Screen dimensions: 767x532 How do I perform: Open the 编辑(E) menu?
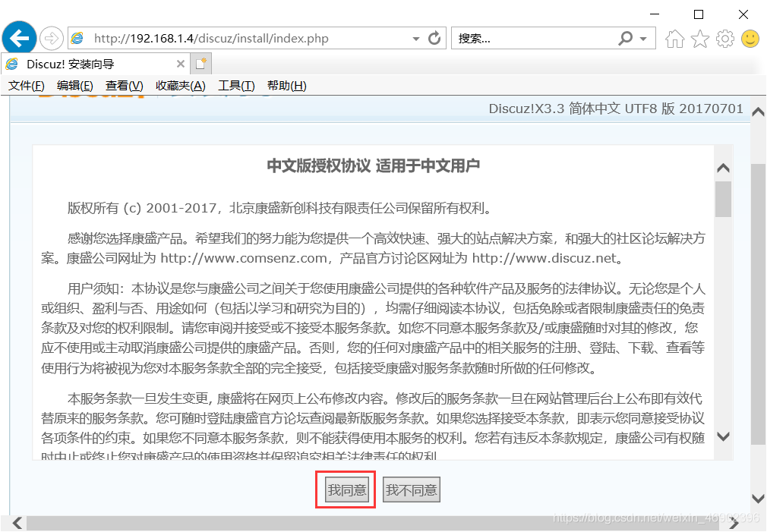(x=75, y=86)
